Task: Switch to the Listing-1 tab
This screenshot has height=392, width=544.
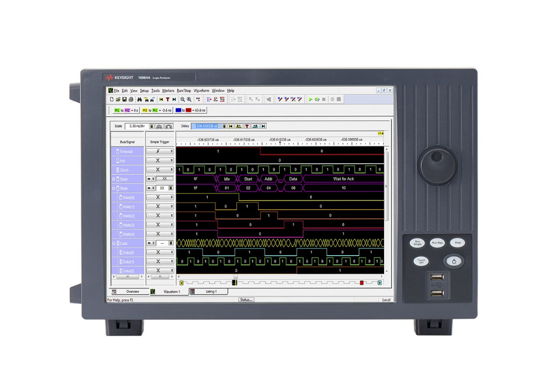Action: pos(211,292)
